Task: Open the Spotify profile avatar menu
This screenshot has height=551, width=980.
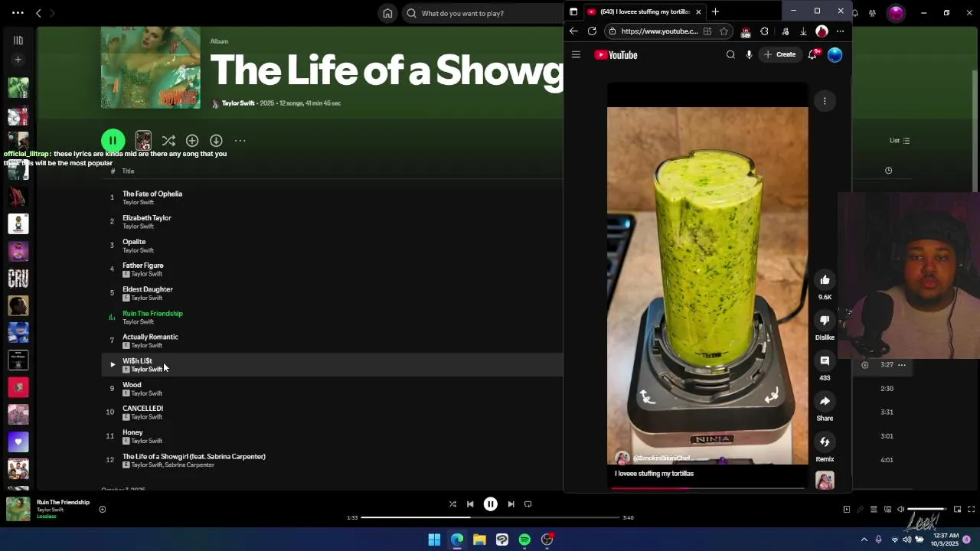Action: click(896, 13)
